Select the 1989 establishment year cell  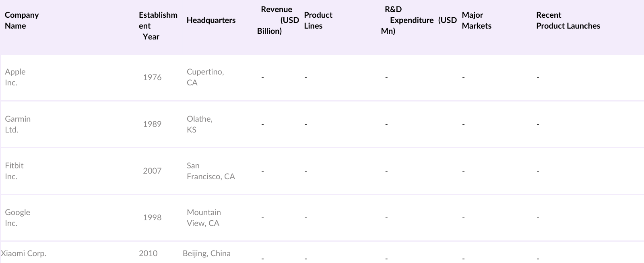coord(152,124)
